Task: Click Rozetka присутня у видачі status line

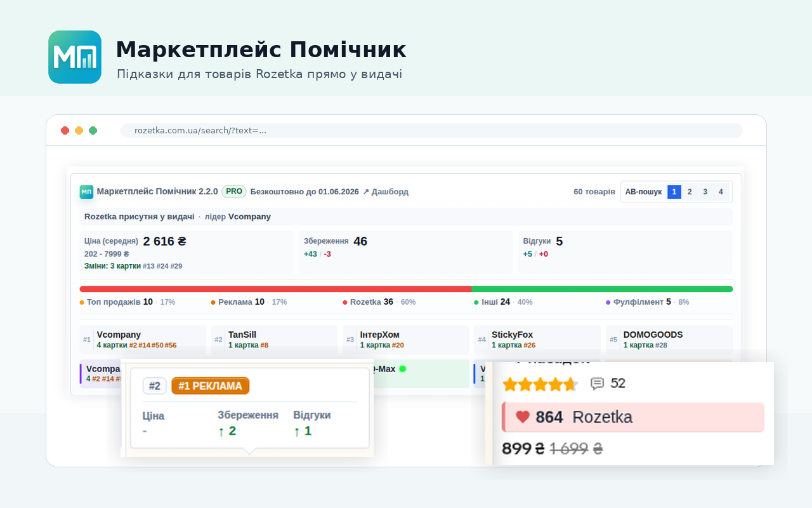Action: point(140,217)
